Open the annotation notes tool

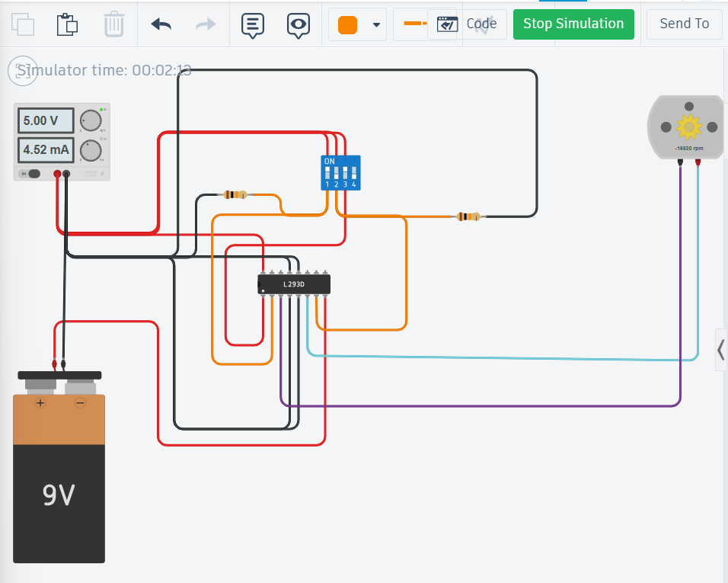click(252, 24)
